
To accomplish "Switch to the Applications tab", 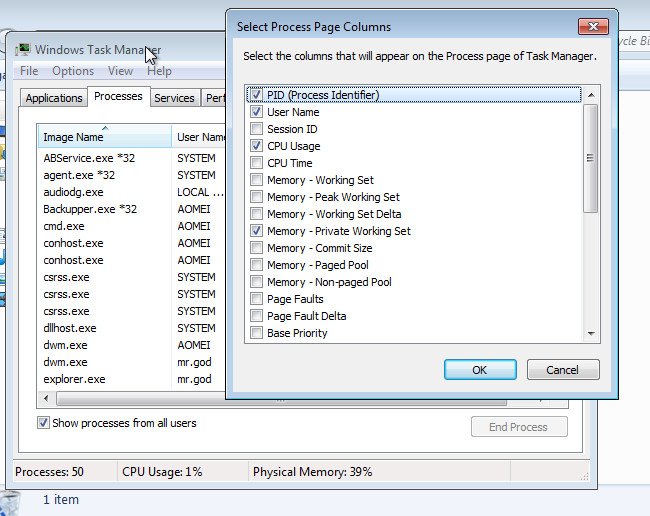I will pos(54,98).
